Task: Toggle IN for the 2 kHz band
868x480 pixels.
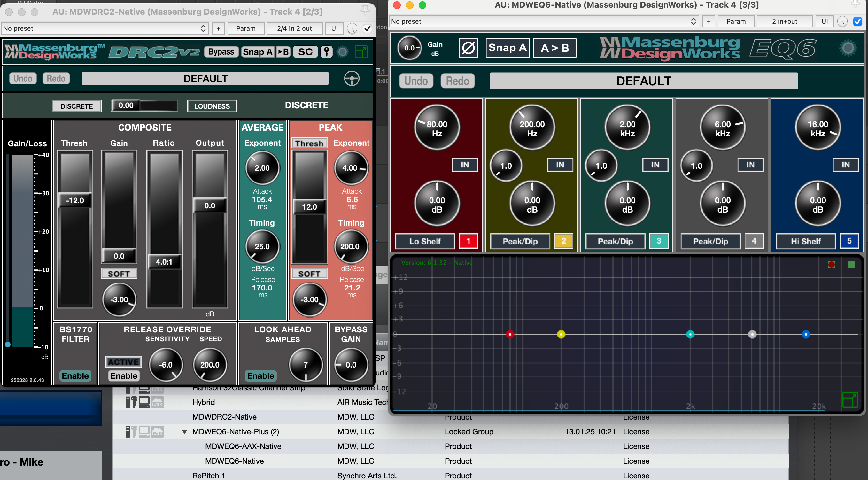Action: pos(655,165)
